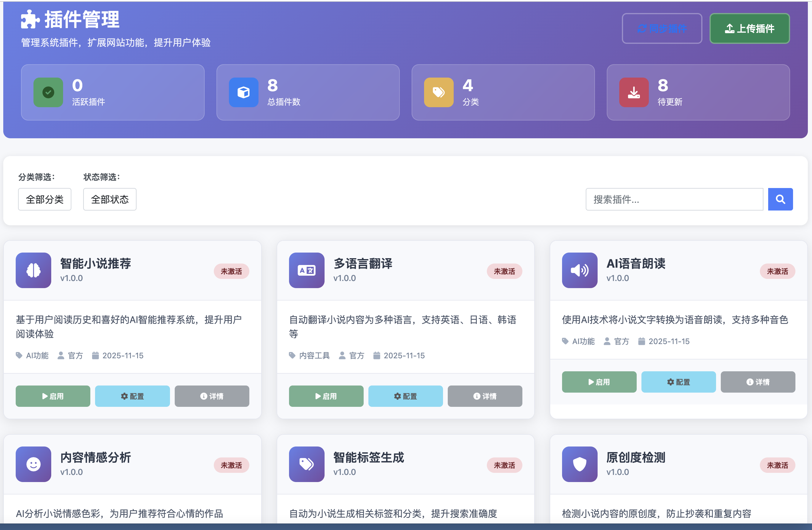The image size is (812, 530).
Task: Click the 上传插件 upload button
Action: click(749, 29)
